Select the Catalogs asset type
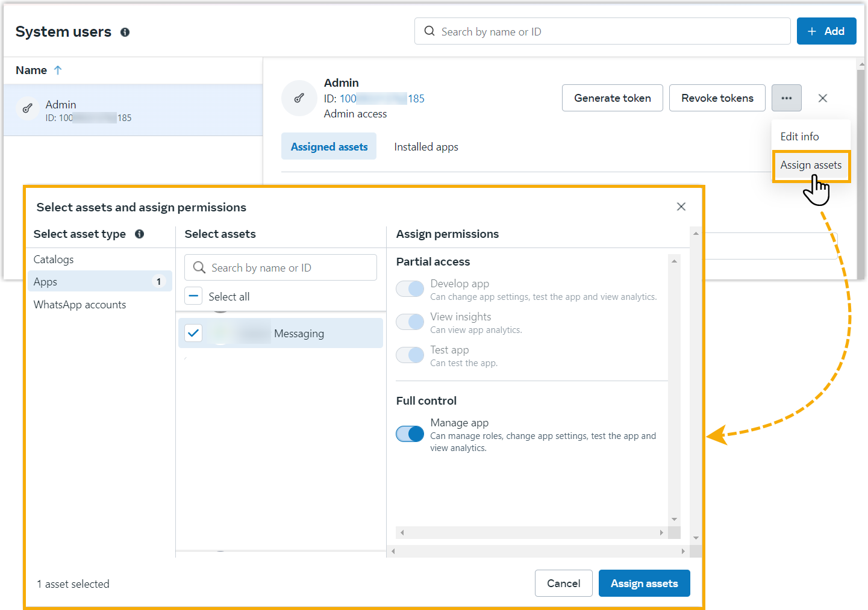Screen dimensions: 868x610 click(54, 260)
